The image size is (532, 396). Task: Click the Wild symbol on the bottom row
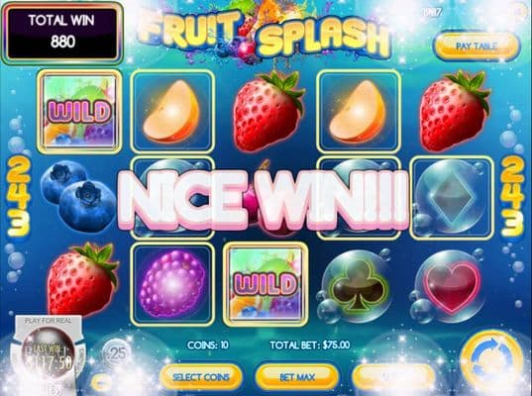click(266, 284)
